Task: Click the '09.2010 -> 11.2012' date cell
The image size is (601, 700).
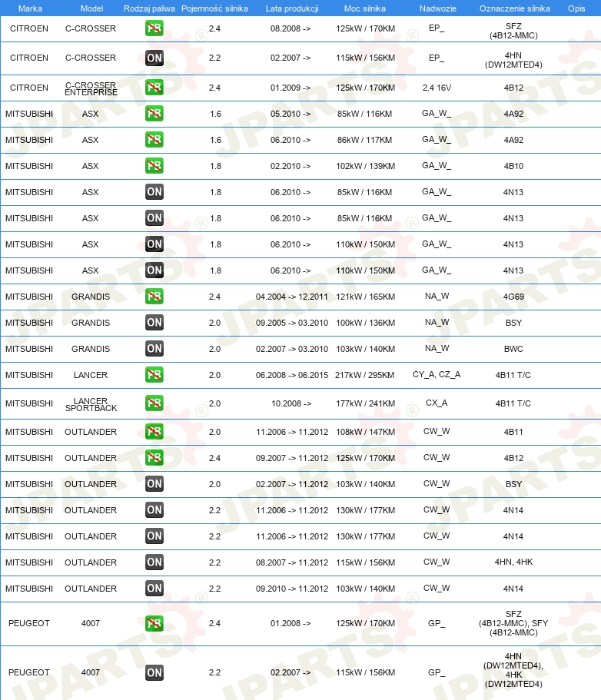Action: tap(291, 589)
